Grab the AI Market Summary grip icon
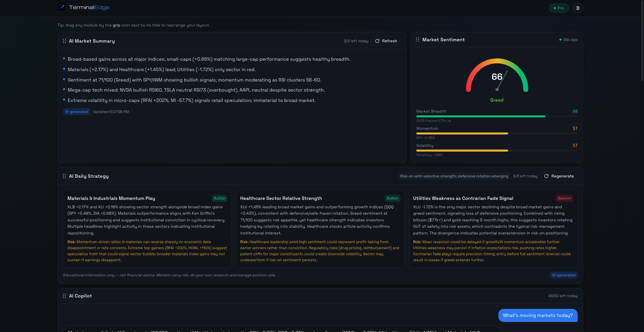Screen dimensions: 644x332 click(x=64, y=41)
